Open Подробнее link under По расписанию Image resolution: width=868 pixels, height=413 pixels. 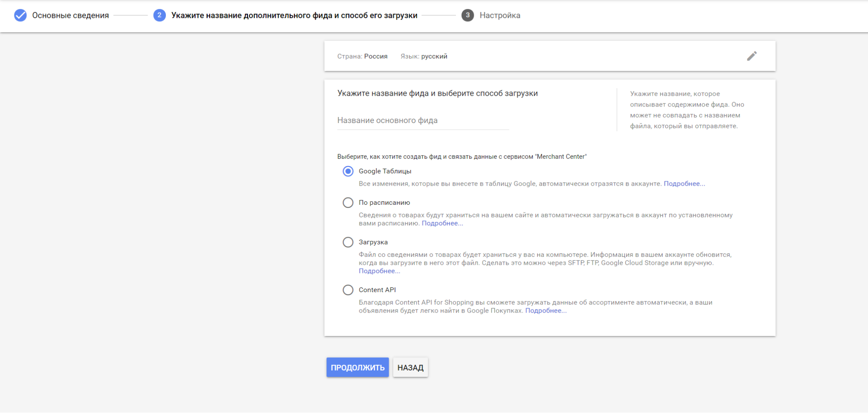[442, 223]
